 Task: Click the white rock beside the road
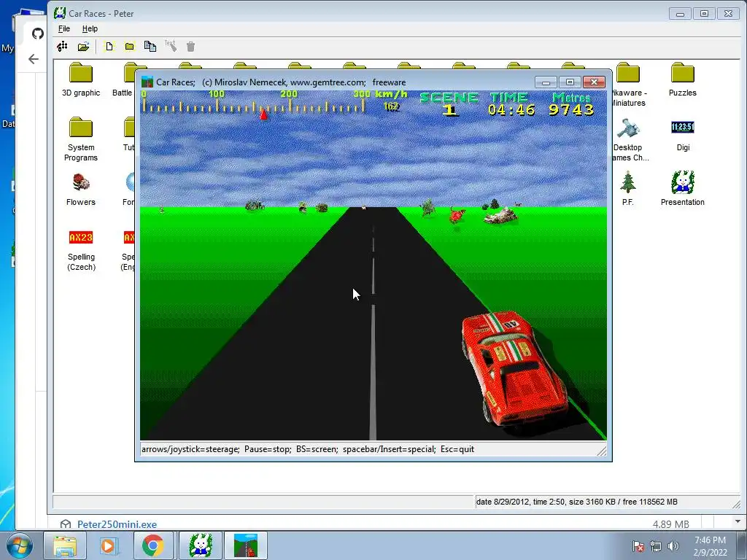tap(500, 215)
